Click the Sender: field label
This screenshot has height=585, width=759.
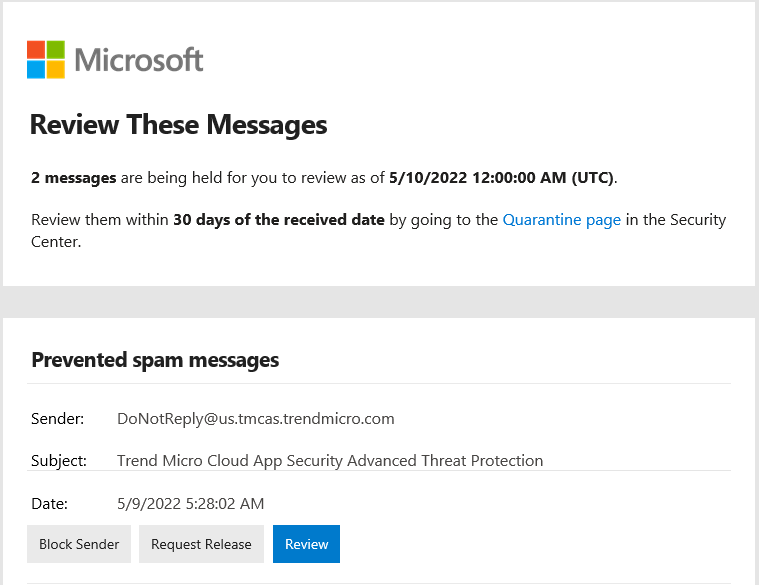tap(58, 419)
